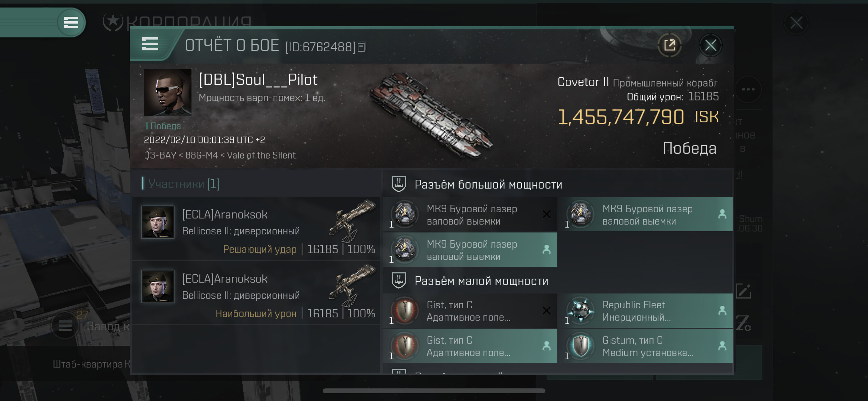
Task: Open Soul___Pilot's portrait
Action: 168,92
